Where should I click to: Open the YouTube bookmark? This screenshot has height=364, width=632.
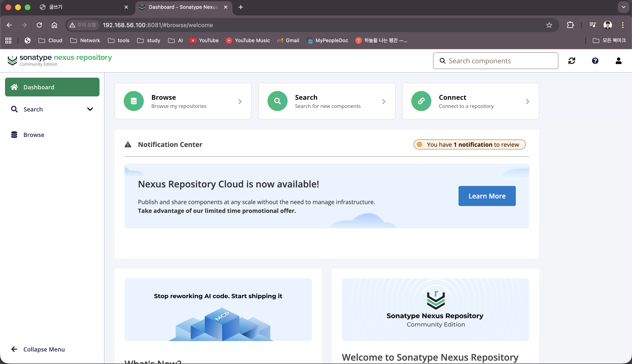coord(204,40)
